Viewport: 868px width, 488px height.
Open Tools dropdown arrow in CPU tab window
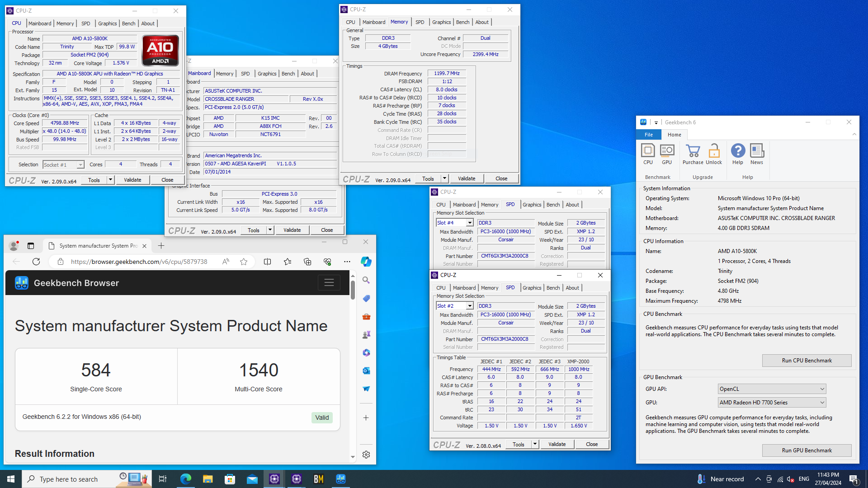pos(110,180)
